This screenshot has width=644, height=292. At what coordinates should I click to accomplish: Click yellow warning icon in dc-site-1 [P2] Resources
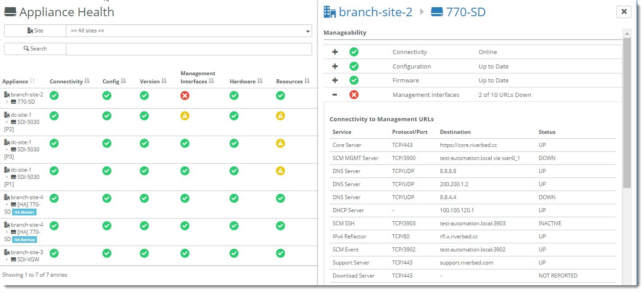coord(281,116)
